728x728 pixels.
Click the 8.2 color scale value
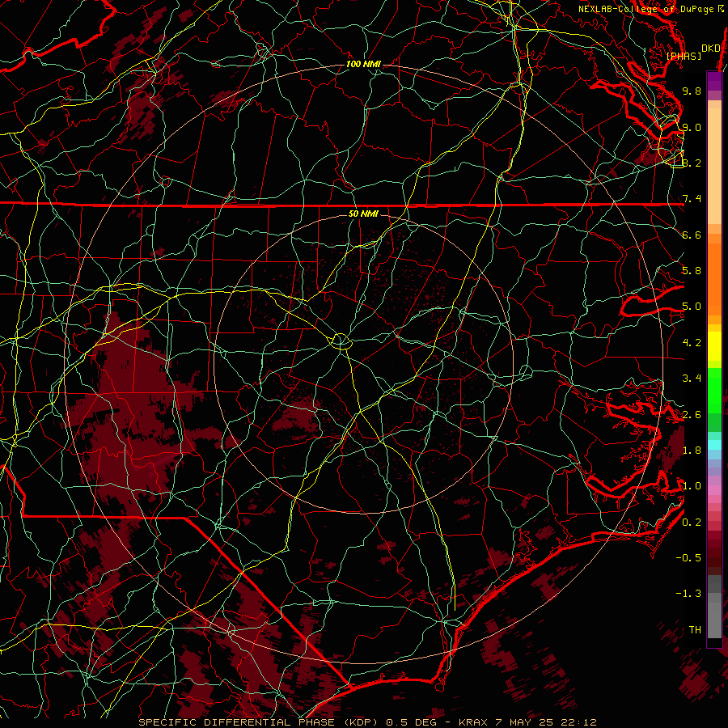tap(692, 163)
